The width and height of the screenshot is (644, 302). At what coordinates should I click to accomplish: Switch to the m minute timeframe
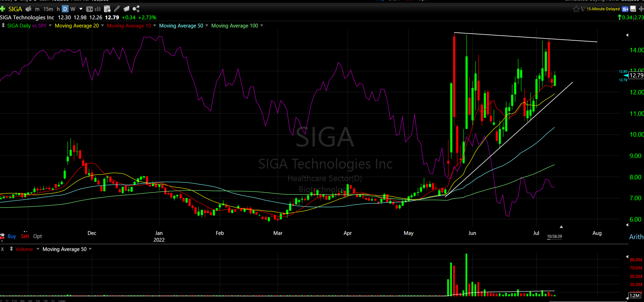click(x=37, y=9)
